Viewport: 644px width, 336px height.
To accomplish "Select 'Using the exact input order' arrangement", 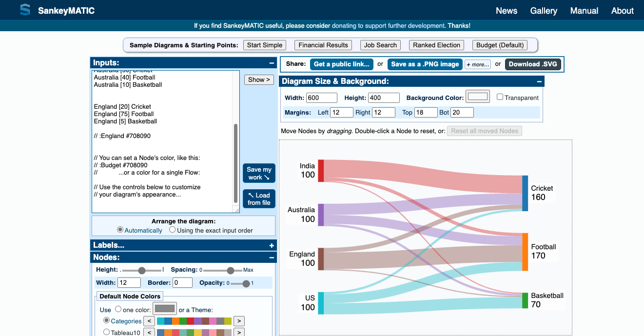I will pyautogui.click(x=172, y=229).
